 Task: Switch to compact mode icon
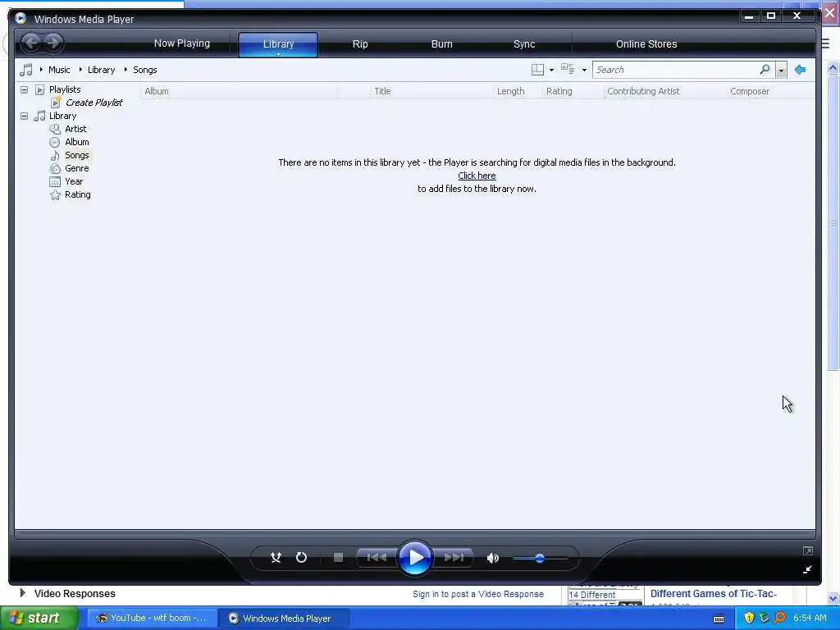[807, 570]
